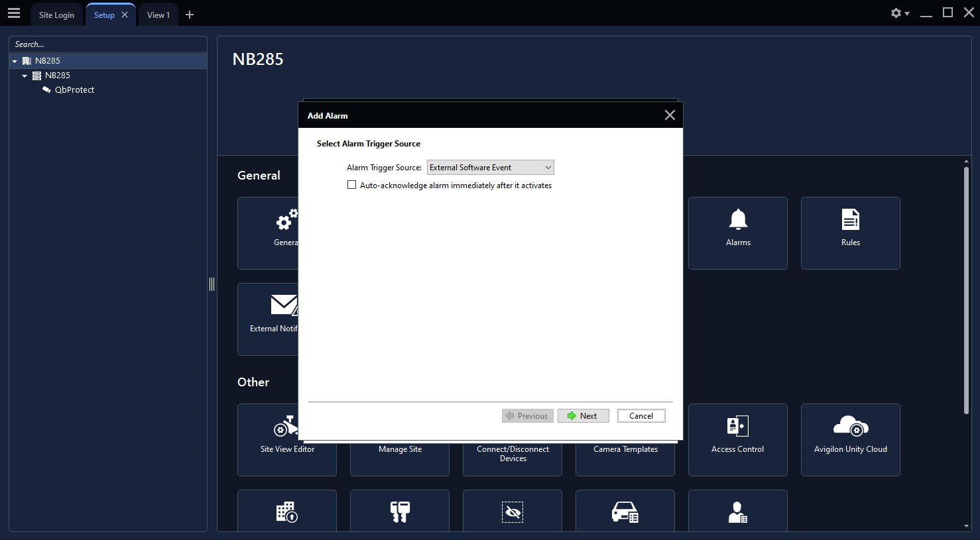Screen dimensions: 980x540
Task: Open the Alarms setup tile
Action: [x=737, y=233]
